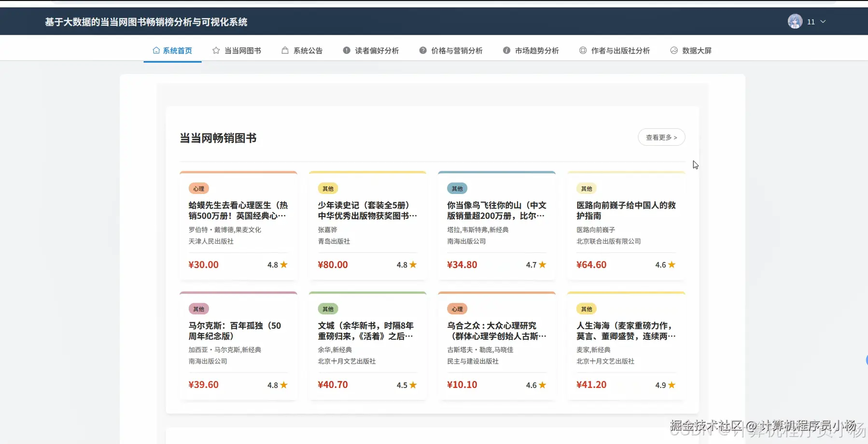
Task: Click the author line 塔拉,韦斯特弗,新经典
Action: [477, 230]
